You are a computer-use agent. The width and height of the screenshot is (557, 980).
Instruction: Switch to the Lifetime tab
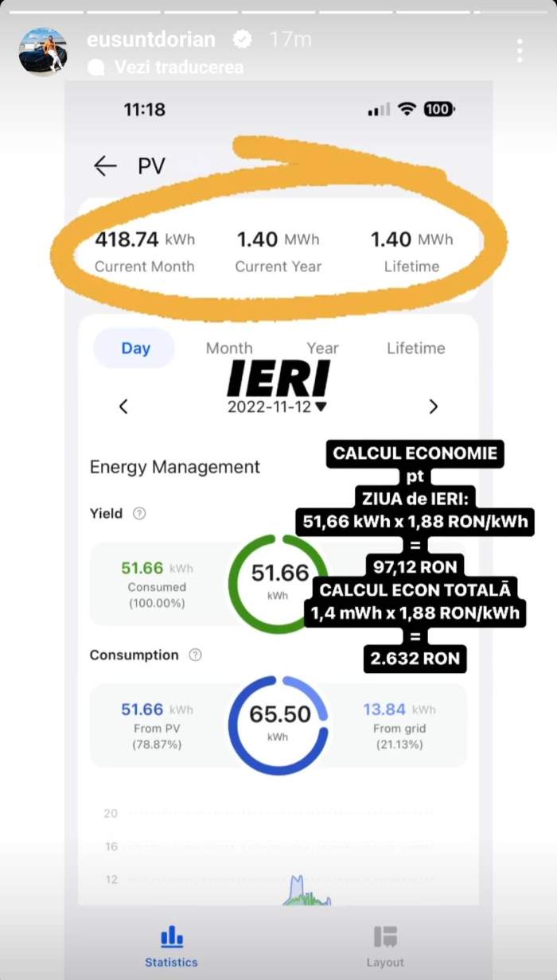tap(415, 348)
